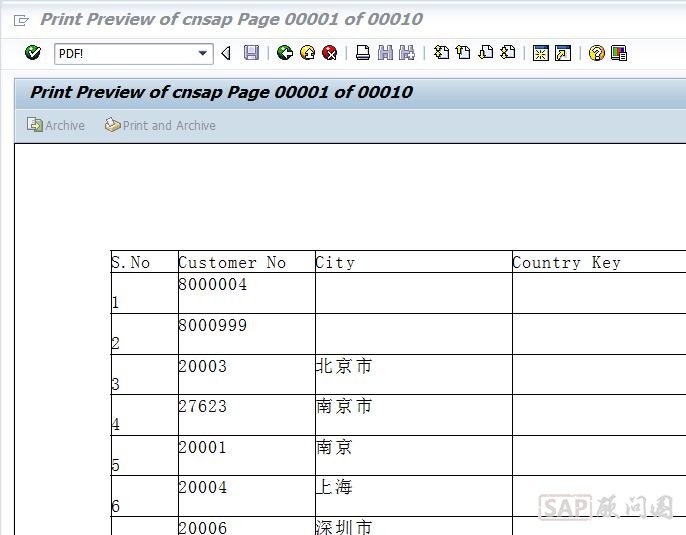Expand the command field dropdown arrow
This screenshot has height=535, width=686.
(x=203, y=53)
